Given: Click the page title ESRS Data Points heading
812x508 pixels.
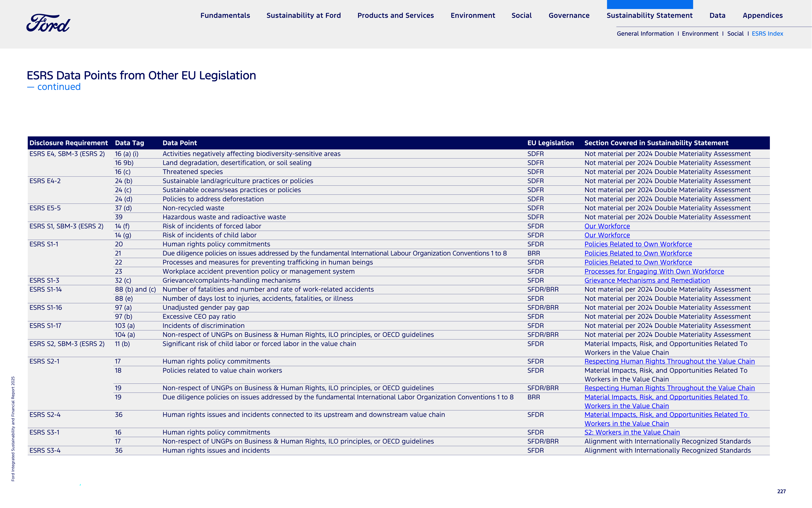Looking at the screenshot, I should click(x=141, y=75).
